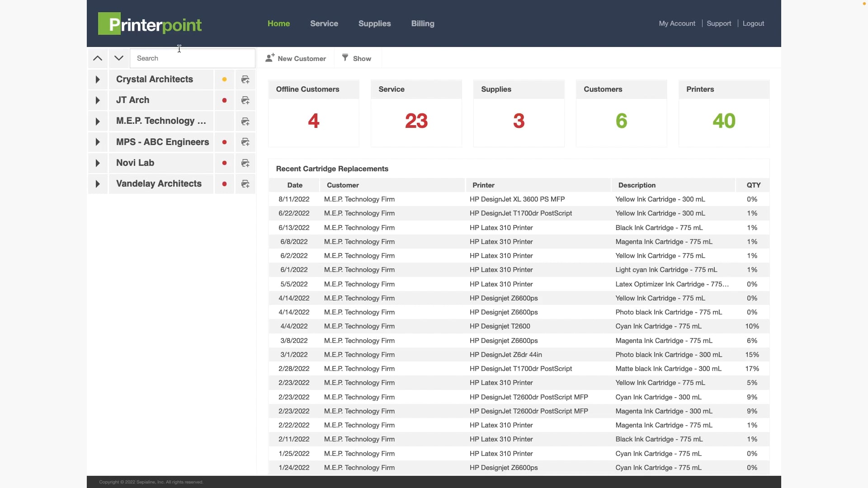Click the print/queue icon for Novi Lab

pos(245,163)
